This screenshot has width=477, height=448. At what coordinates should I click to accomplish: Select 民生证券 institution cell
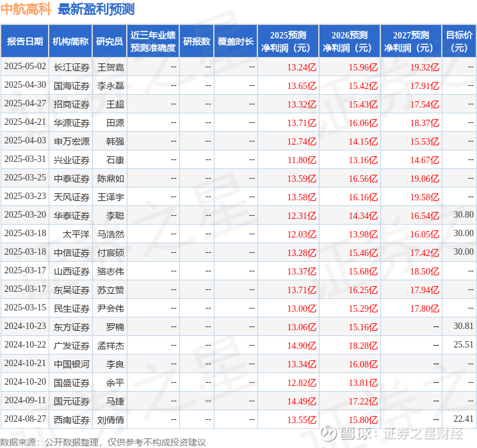(x=72, y=308)
